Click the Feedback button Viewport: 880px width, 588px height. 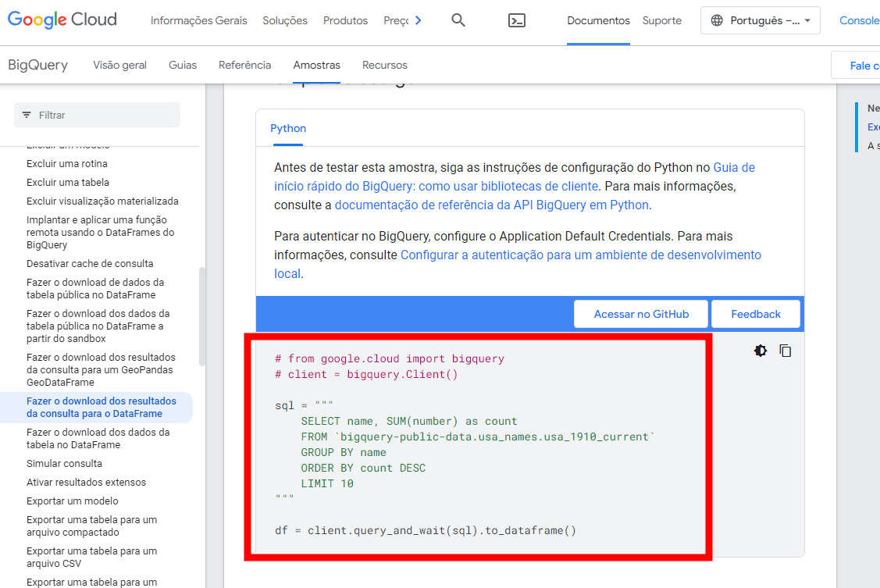click(x=755, y=314)
